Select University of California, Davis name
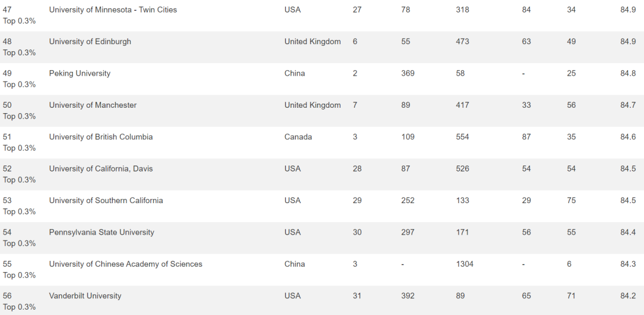644x315 pixels. click(101, 169)
